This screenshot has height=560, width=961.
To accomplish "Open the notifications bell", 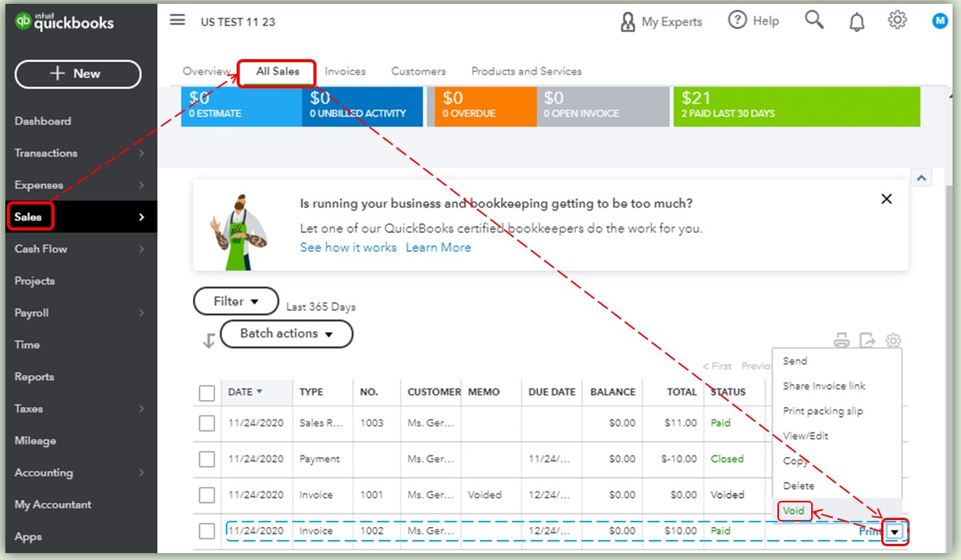I will 857,22.
